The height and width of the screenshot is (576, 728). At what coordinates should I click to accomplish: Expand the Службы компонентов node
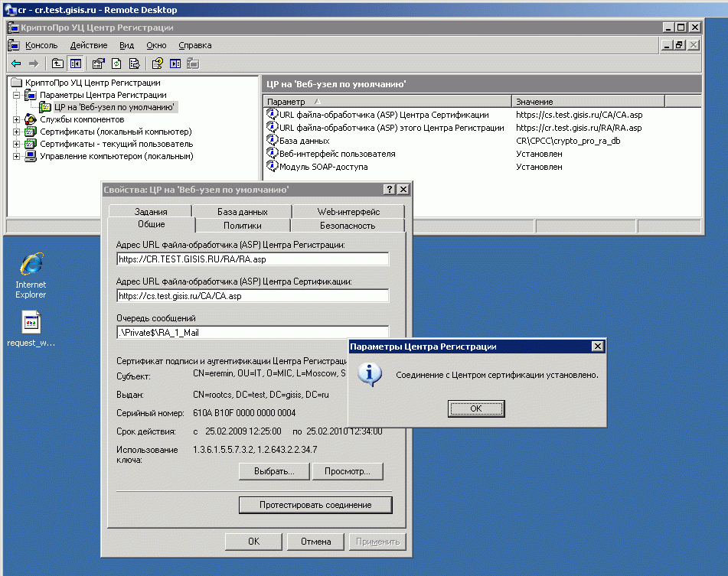(16, 119)
